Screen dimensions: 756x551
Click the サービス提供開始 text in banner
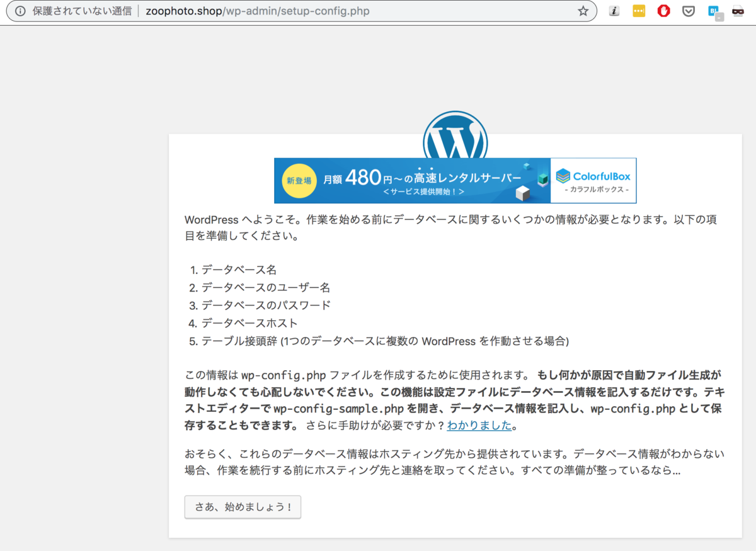point(423,191)
